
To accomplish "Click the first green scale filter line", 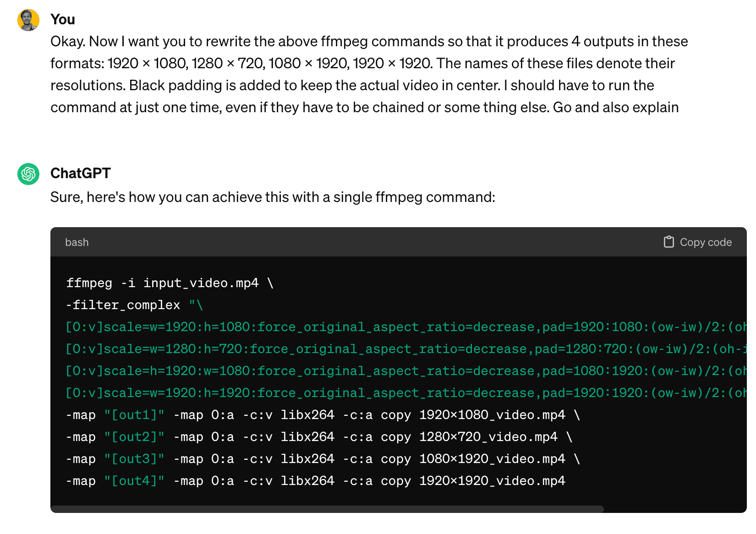I will point(321,327).
